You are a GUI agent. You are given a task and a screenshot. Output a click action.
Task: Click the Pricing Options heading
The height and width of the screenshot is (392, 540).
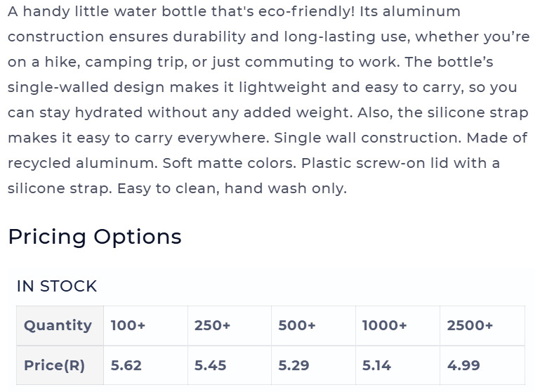pos(95,237)
